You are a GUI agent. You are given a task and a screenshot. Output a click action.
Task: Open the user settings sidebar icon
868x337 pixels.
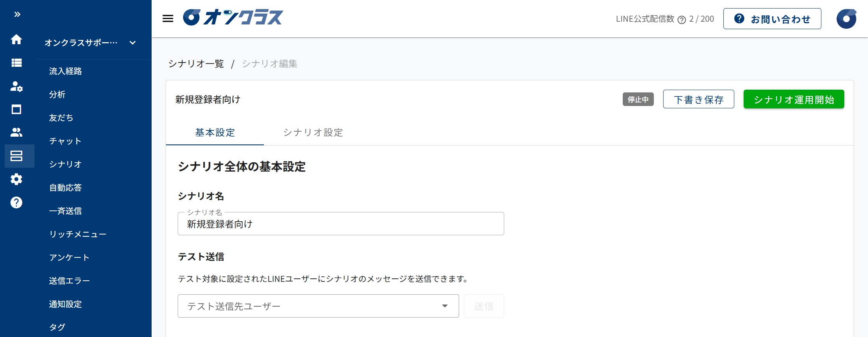click(x=16, y=86)
